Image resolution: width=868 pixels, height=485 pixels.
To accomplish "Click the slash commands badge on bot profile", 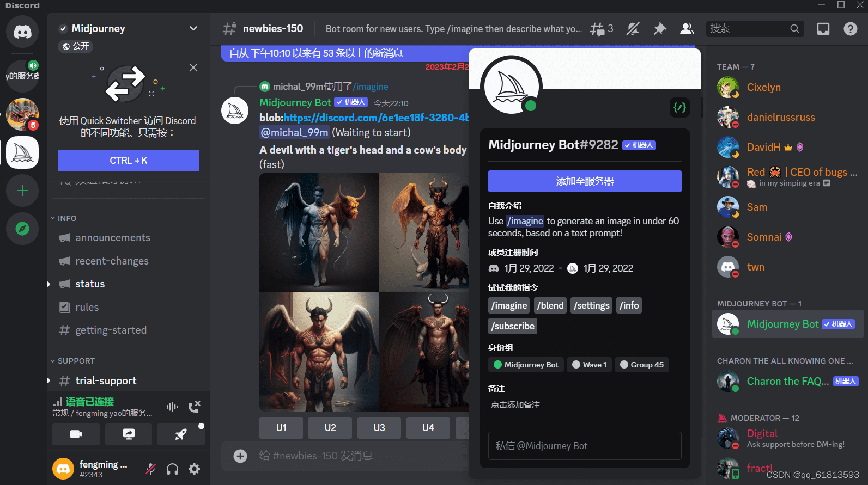I will point(679,107).
